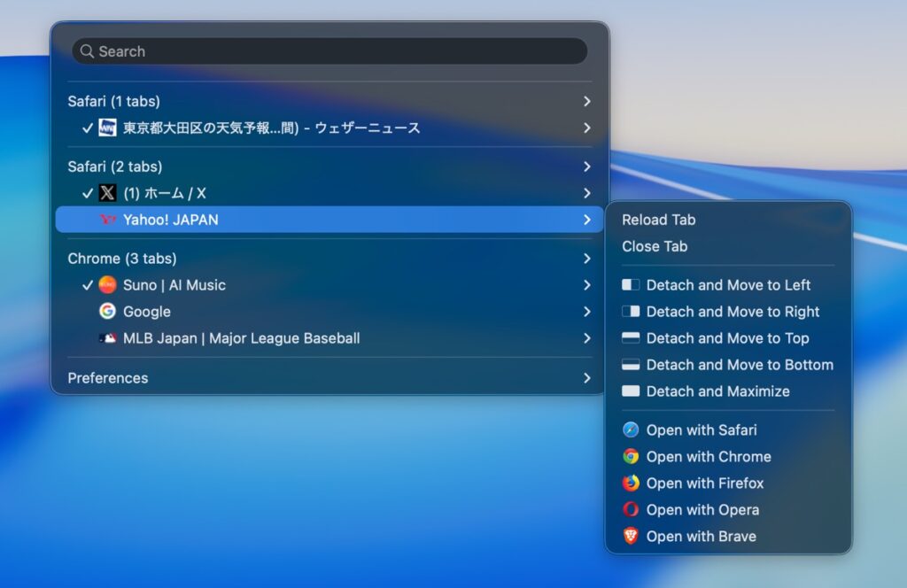Viewport: 907px width, 588px height.
Task: Select Close Tab in the submenu
Action: pos(655,246)
